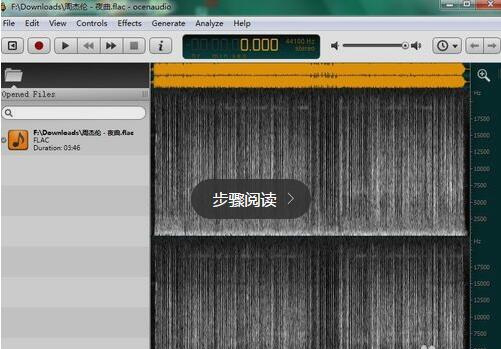
Task: Set volume to maximum speaker icon
Action: (x=416, y=46)
